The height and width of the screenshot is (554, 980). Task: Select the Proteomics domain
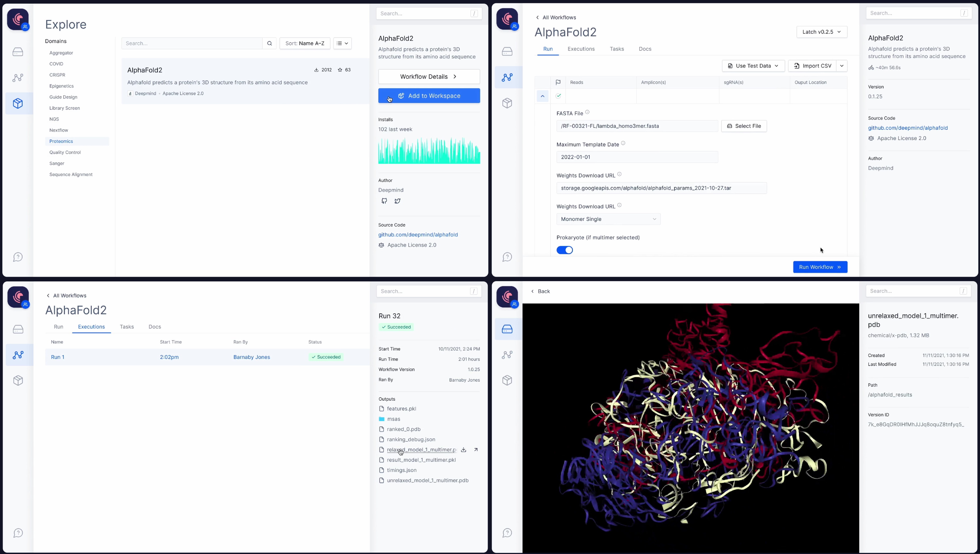(x=61, y=141)
